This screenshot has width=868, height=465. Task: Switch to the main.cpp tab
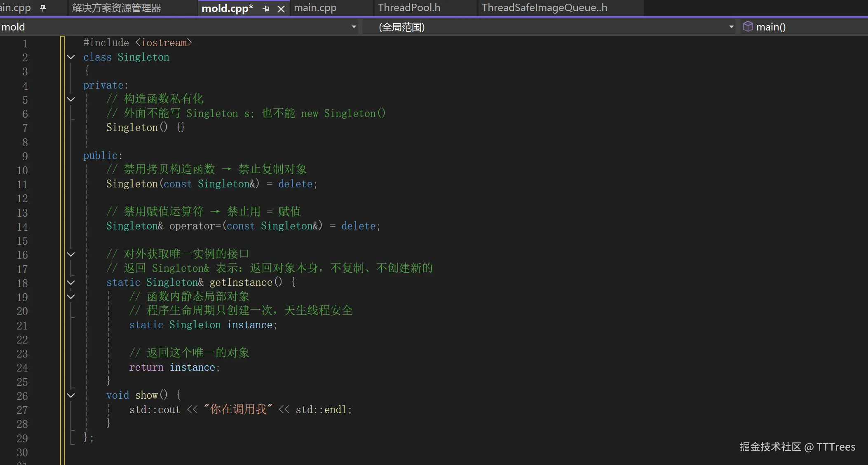click(315, 8)
